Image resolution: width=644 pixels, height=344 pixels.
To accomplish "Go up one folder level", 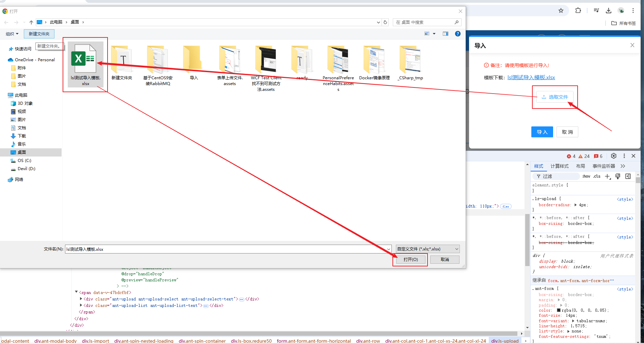I will pos(31,22).
